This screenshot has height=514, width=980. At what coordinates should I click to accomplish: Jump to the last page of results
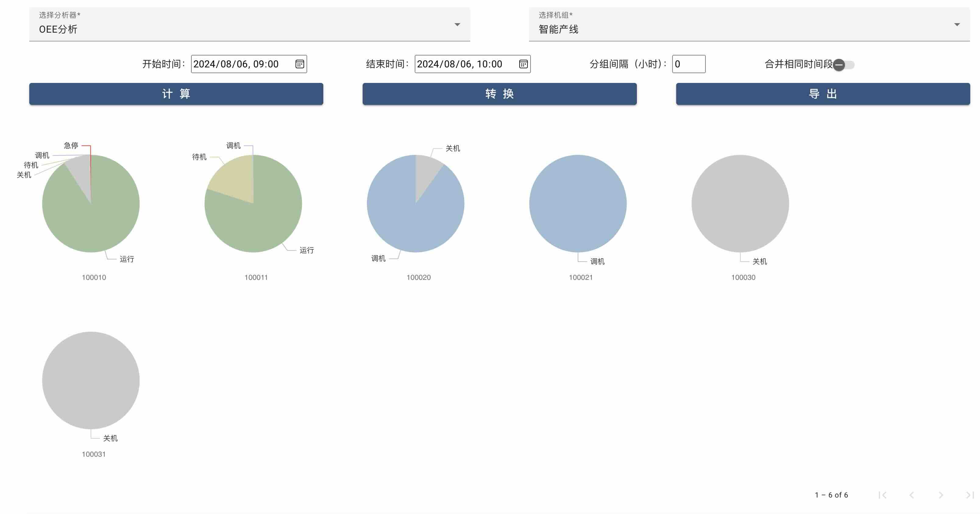click(970, 495)
